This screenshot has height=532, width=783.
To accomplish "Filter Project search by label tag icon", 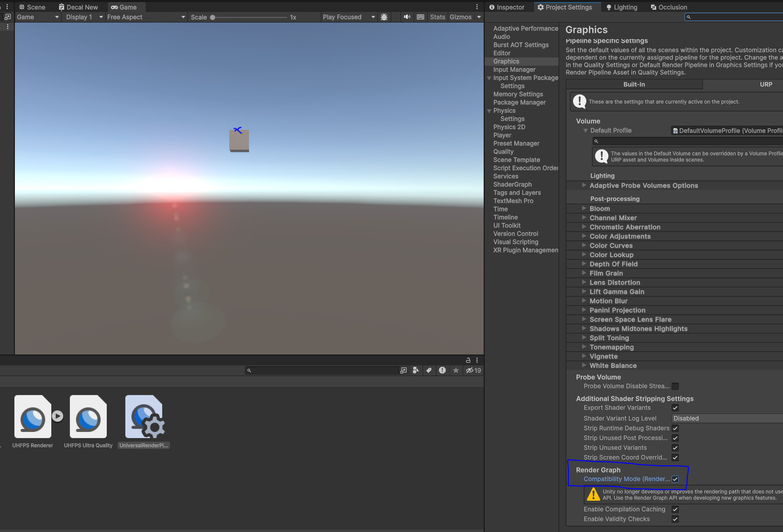I will (x=429, y=370).
